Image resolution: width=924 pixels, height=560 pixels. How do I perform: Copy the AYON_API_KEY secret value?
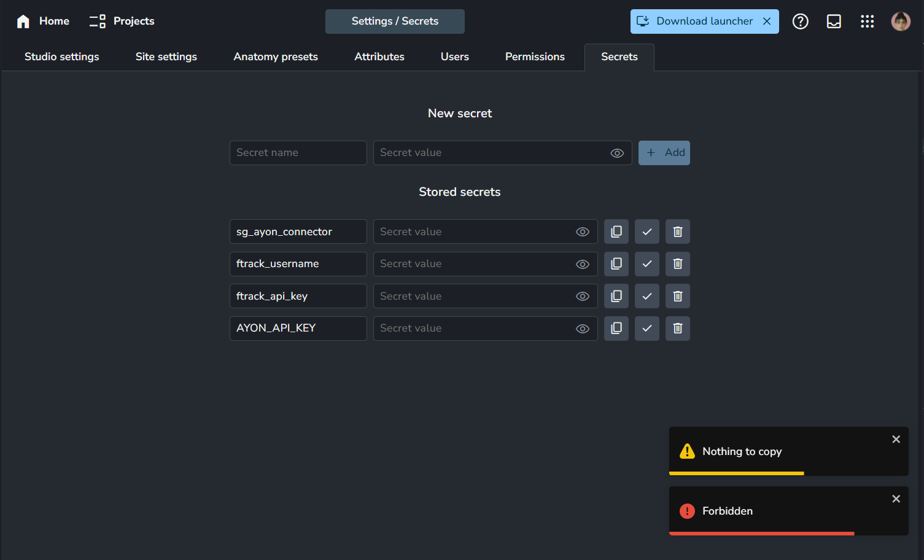pos(616,329)
